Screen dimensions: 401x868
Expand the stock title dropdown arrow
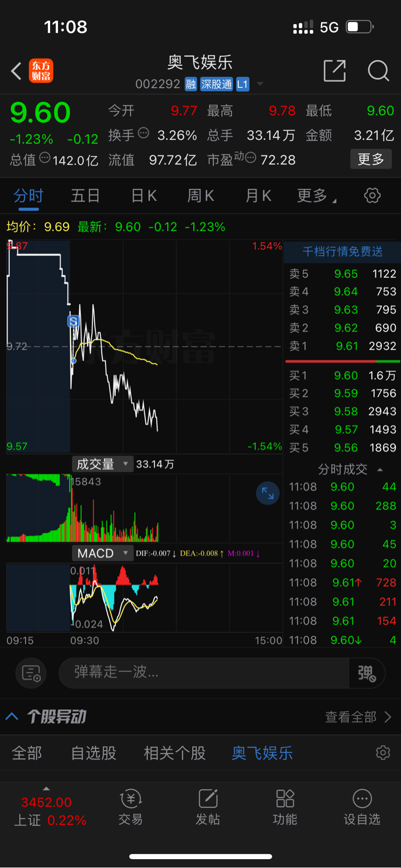tap(260, 84)
